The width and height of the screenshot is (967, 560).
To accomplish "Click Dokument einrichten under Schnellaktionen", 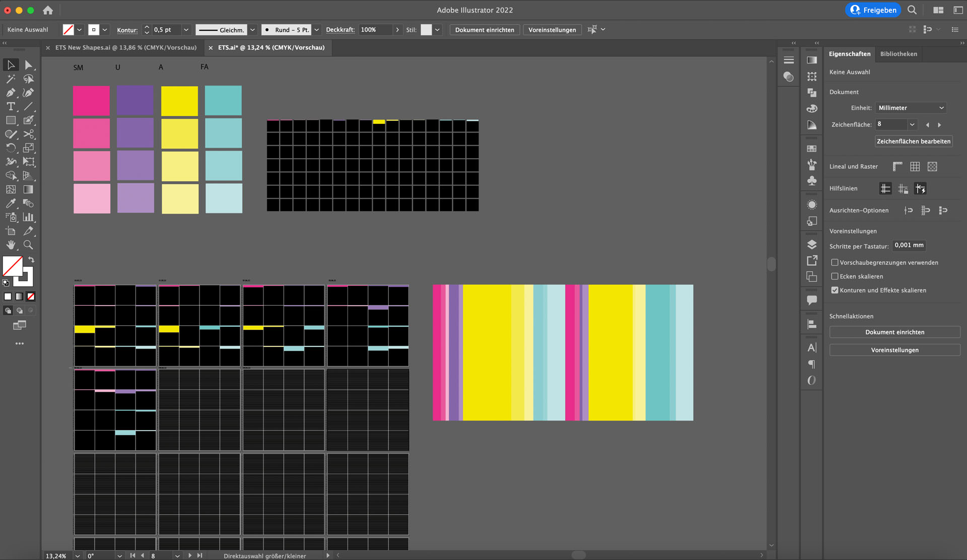I will tap(894, 332).
